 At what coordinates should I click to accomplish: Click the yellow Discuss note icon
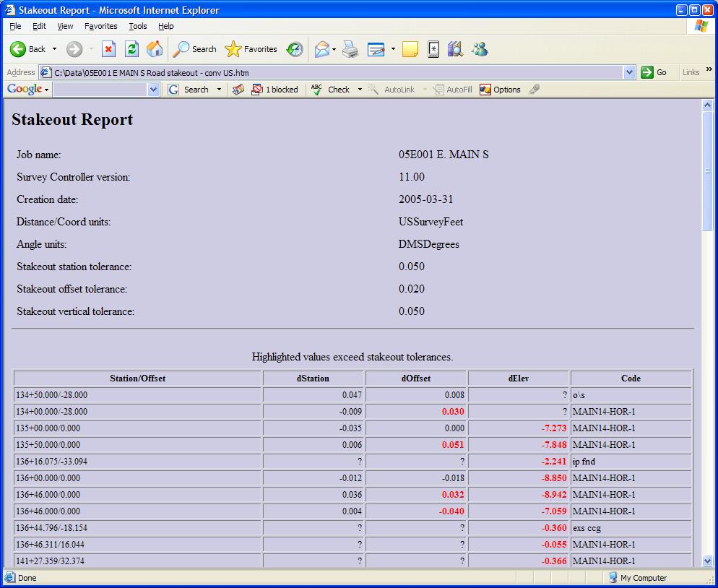click(x=410, y=49)
